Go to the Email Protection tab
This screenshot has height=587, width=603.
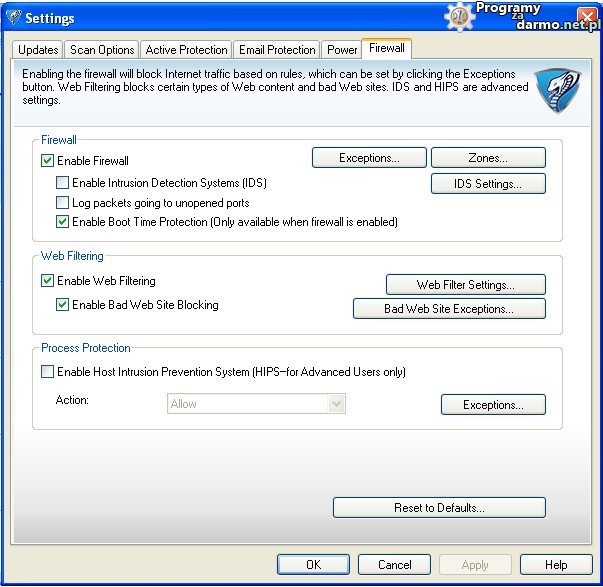pyautogui.click(x=277, y=50)
